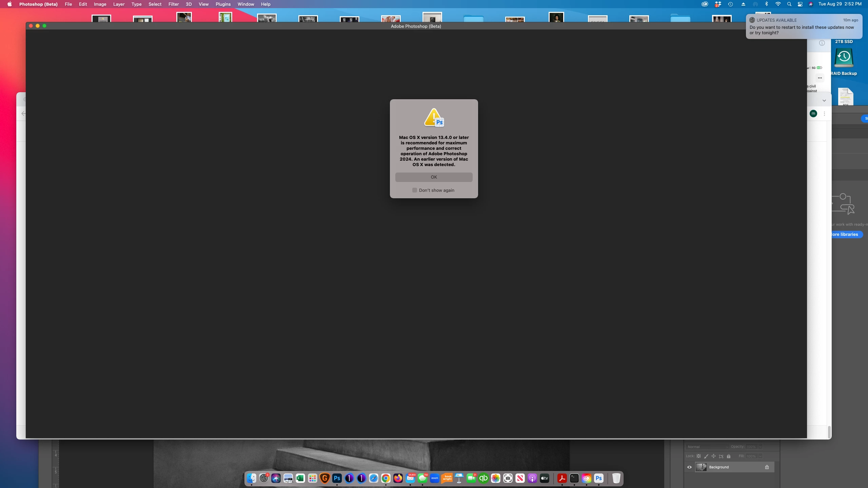Screen dimensions: 868x488
Task: Hide the Background layer eye icon
Action: (689, 467)
